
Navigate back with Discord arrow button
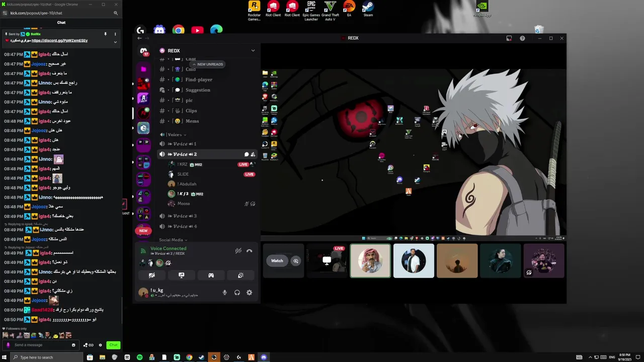(x=140, y=38)
